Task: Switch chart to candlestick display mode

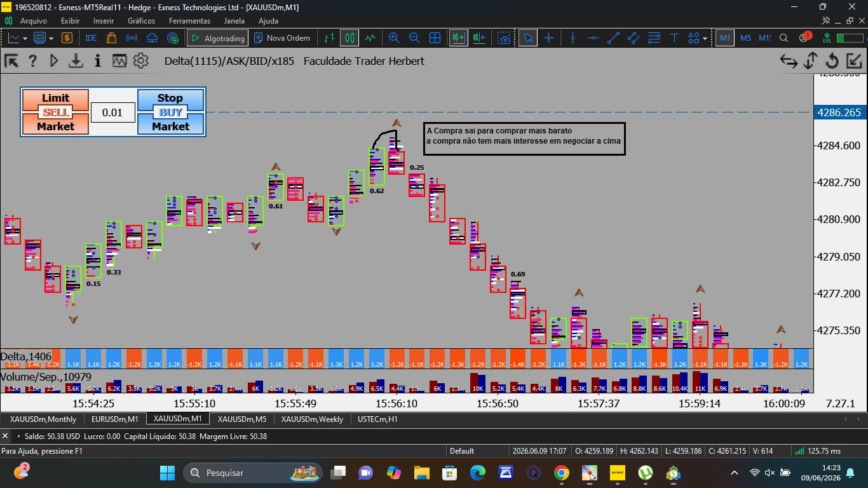Action: click(349, 38)
